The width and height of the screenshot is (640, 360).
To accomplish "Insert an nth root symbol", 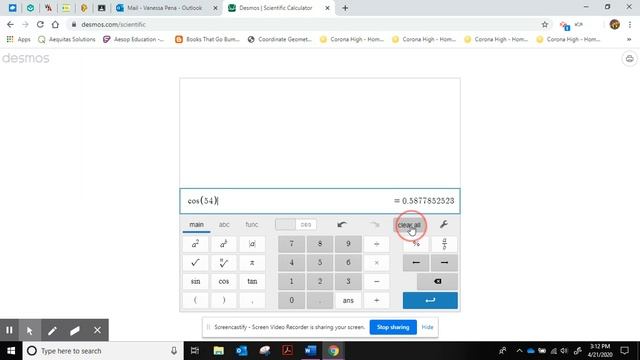I will [x=224, y=262].
